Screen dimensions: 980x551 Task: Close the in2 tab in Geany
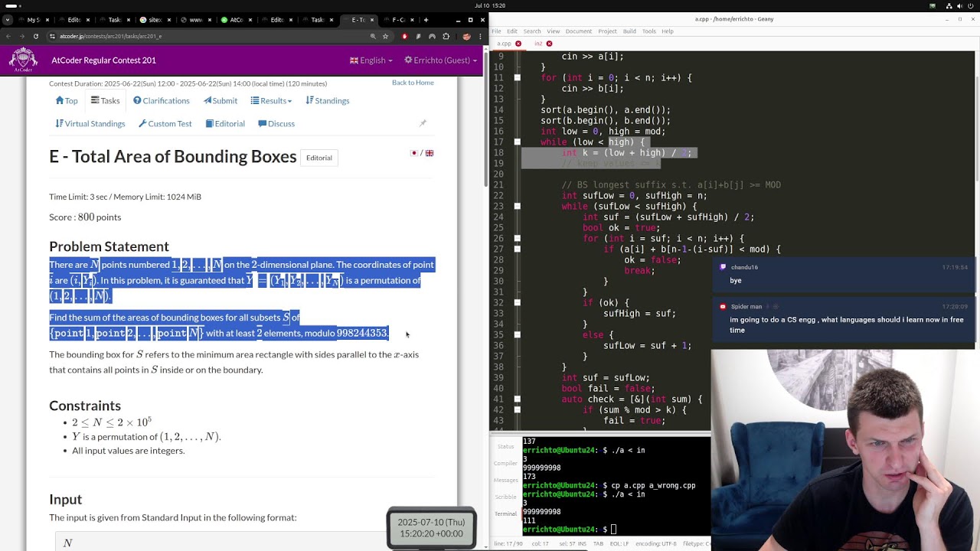549,44
